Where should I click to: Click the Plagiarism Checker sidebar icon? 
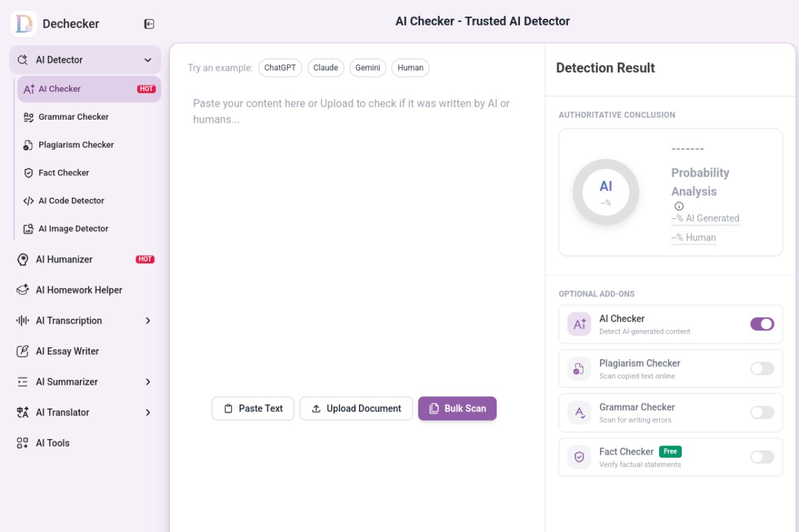[28, 145]
